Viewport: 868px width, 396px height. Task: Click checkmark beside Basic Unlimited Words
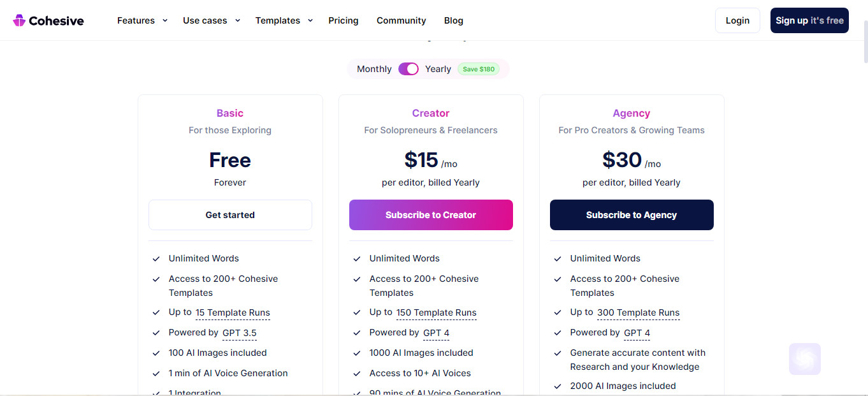pyautogui.click(x=156, y=259)
